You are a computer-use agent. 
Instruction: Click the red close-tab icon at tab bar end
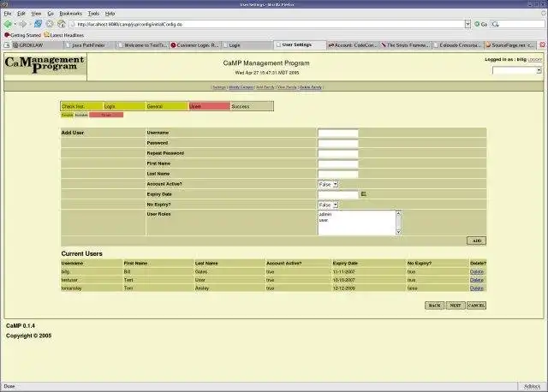coord(542,45)
